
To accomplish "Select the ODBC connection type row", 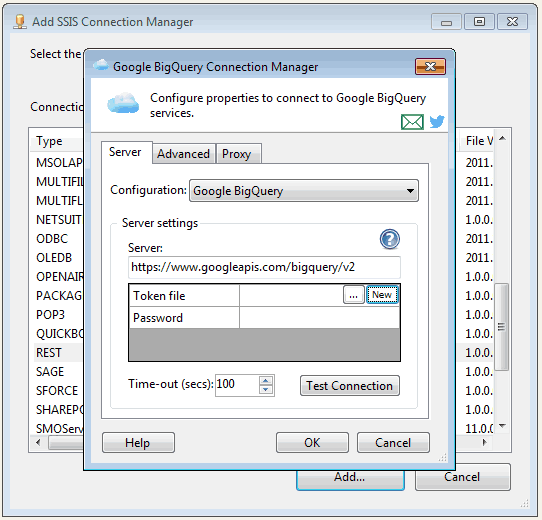I will pyautogui.click(x=58, y=239).
